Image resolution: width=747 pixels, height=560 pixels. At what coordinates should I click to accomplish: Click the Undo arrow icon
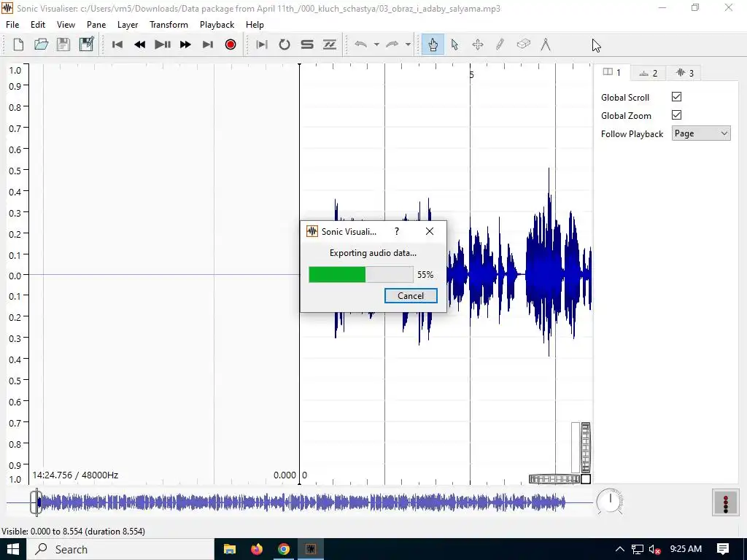tap(360, 44)
